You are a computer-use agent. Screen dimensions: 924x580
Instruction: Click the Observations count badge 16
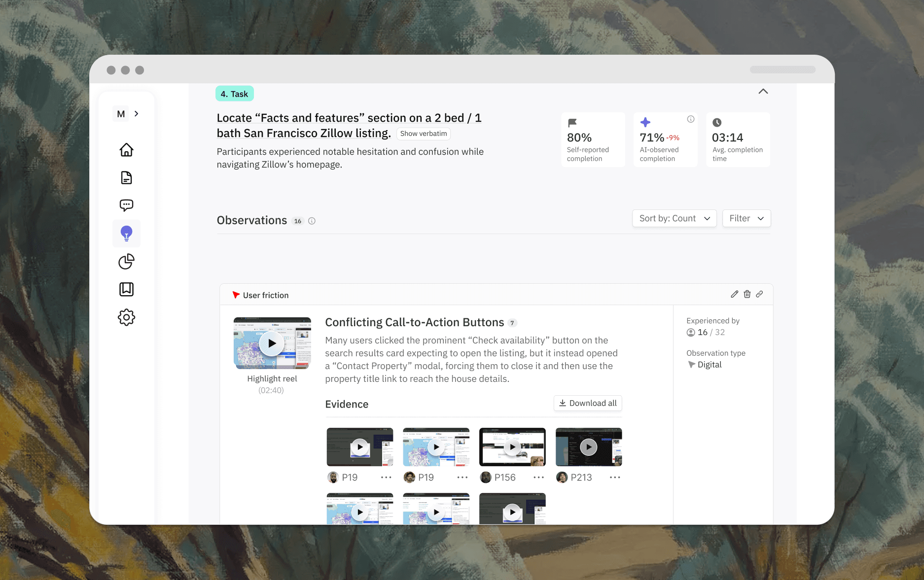coord(297,221)
